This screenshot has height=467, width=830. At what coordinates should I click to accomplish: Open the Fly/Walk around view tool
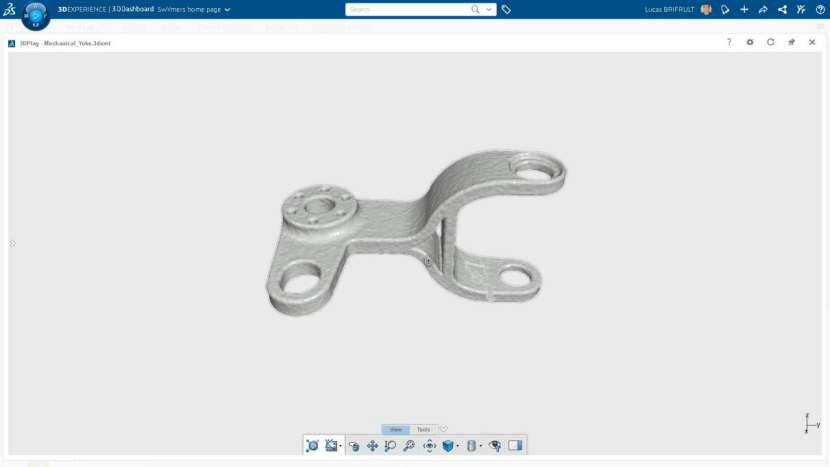pos(429,446)
